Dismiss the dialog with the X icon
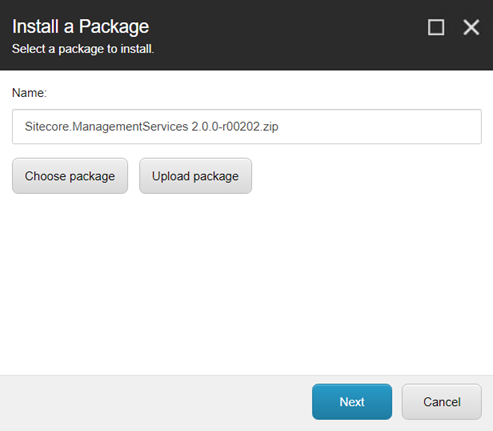This screenshot has height=431, width=493. pos(471,27)
